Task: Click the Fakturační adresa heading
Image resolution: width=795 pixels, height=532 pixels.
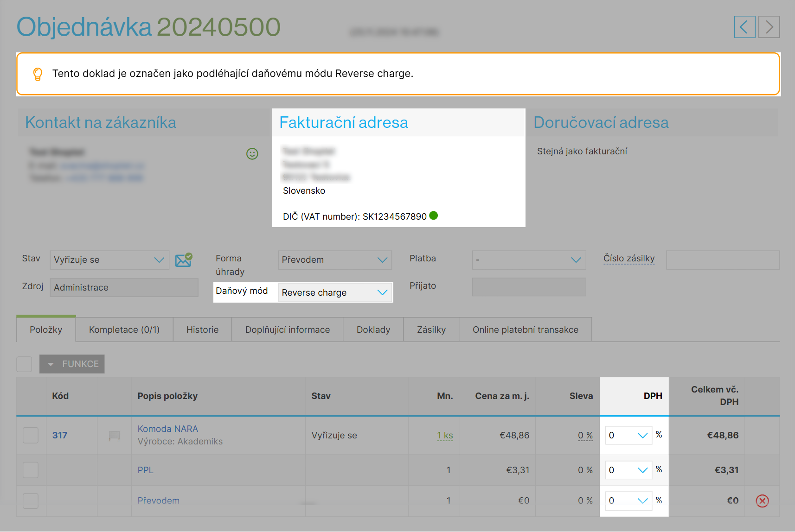Action: pyautogui.click(x=344, y=122)
